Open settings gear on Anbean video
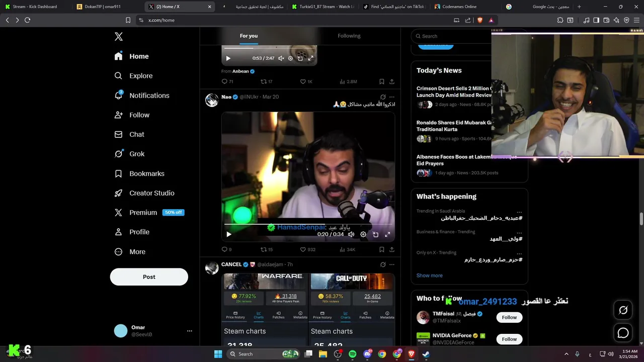The height and width of the screenshot is (362, 644). pyautogui.click(x=290, y=58)
